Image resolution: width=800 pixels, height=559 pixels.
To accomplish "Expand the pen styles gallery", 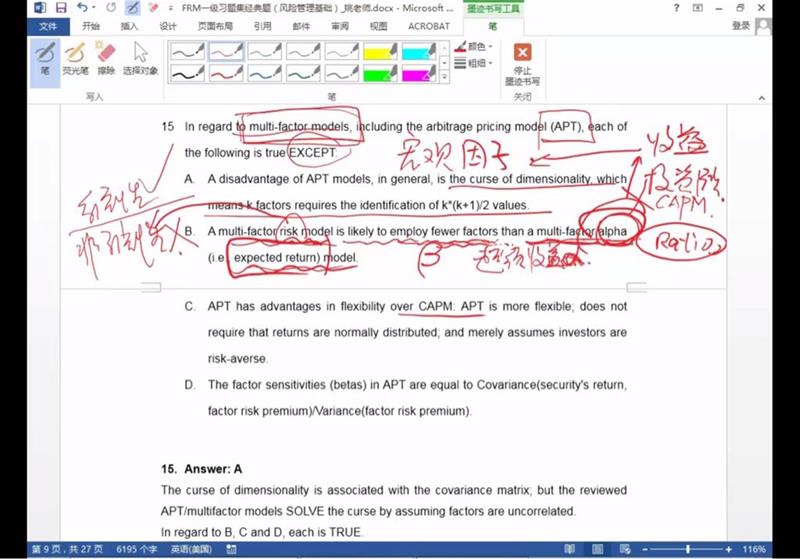I will click(x=445, y=74).
